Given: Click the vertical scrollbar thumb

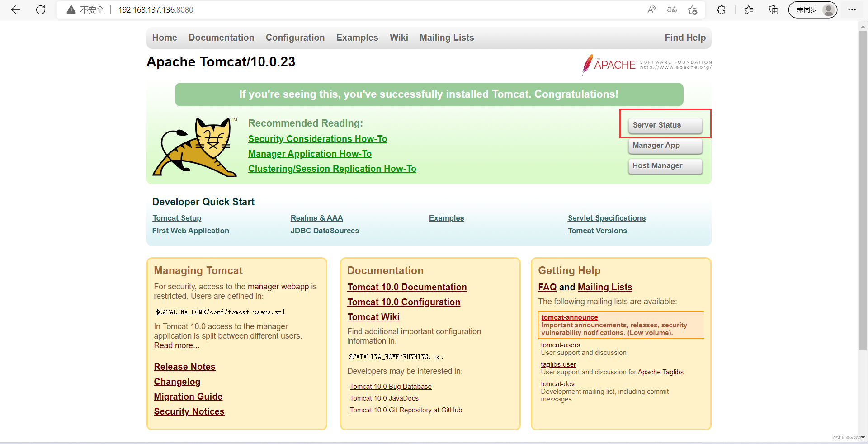Looking at the screenshot, I should click(x=863, y=190).
